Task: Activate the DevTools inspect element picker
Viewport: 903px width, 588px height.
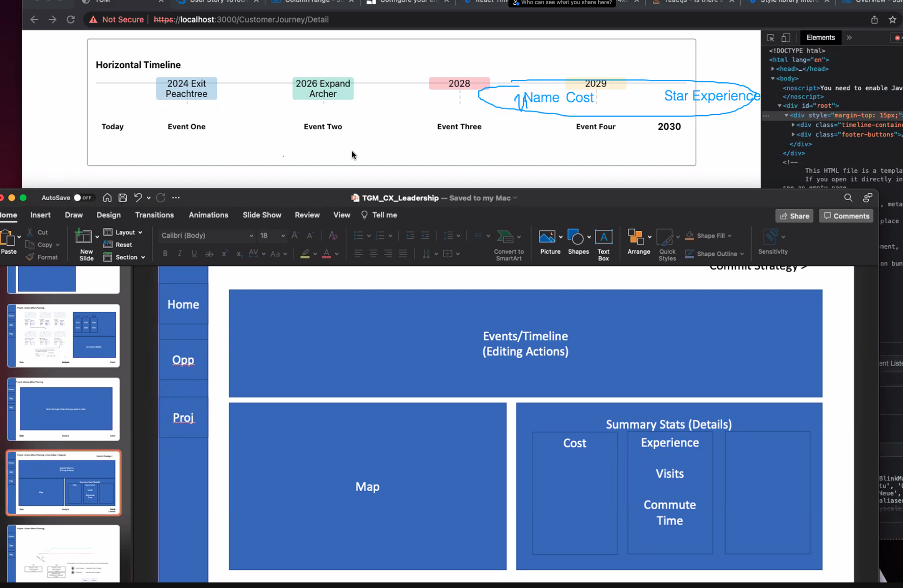Action: pyautogui.click(x=770, y=38)
